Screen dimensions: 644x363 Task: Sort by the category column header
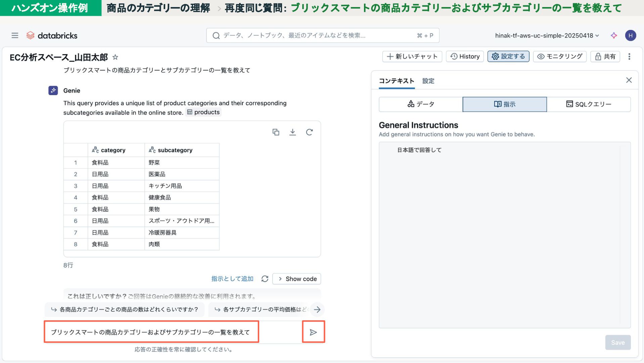click(116, 150)
